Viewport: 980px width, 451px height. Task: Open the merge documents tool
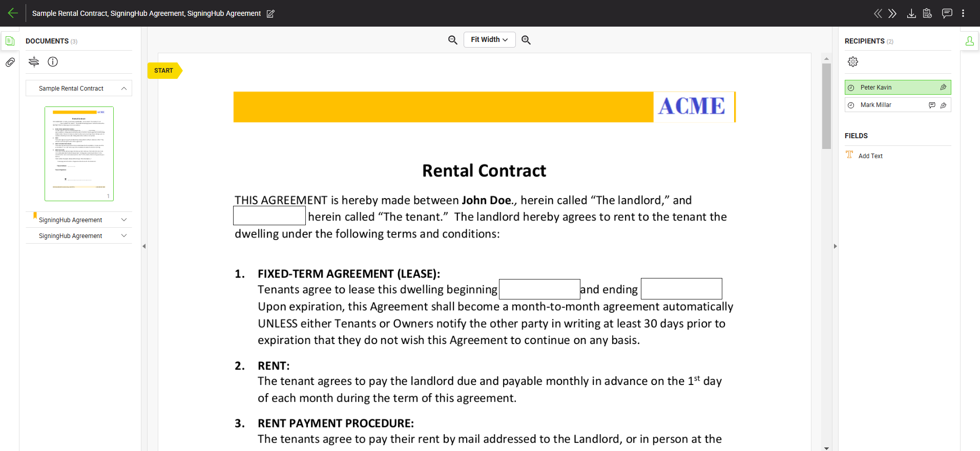tap(34, 62)
